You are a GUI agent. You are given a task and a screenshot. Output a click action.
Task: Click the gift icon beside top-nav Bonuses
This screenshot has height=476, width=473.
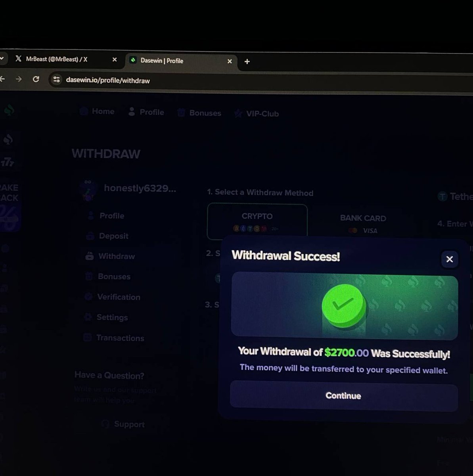[181, 113]
